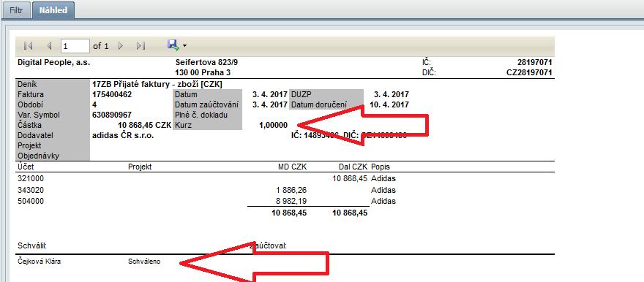Click the Objednávky label

coord(39,156)
